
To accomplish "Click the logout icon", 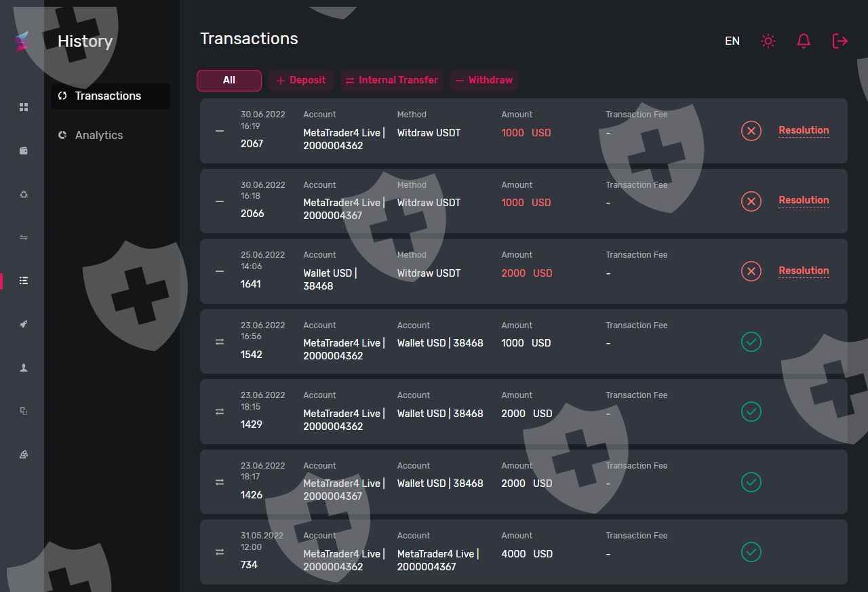I will [840, 41].
